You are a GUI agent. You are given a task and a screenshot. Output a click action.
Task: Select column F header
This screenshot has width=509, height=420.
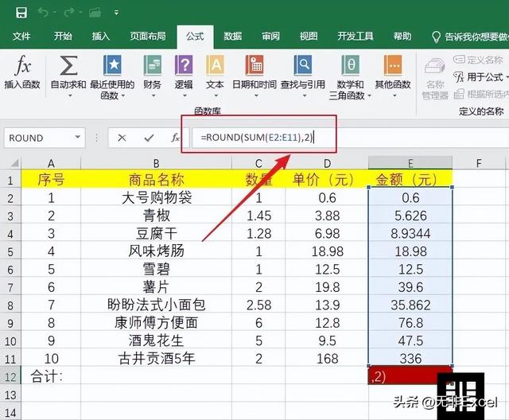click(x=479, y=163)
